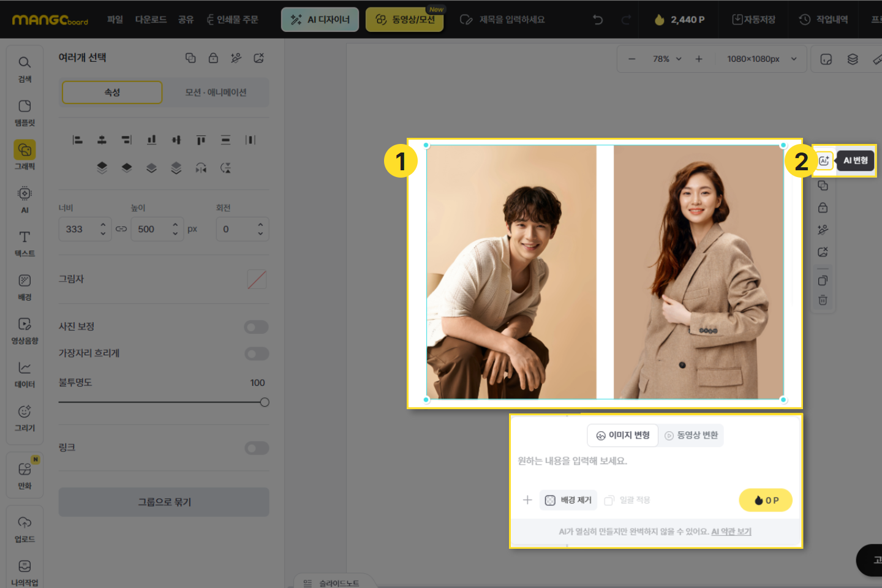882x588 pixels.
Task: Open the 그리기 drawing panel
Action: 24,418
